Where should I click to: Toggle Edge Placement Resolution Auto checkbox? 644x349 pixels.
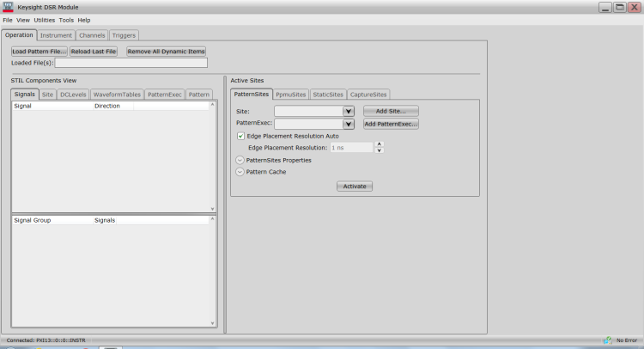point(240,136)
